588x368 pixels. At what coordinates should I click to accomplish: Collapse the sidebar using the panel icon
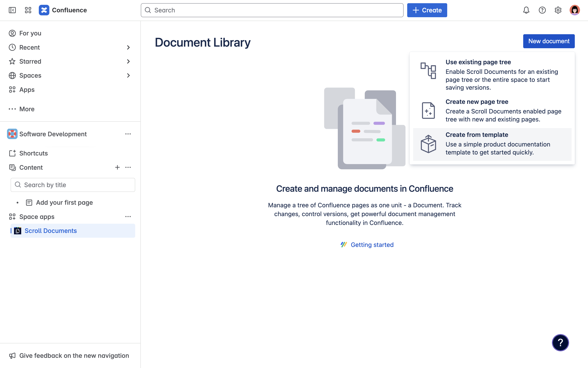point(12,10)
